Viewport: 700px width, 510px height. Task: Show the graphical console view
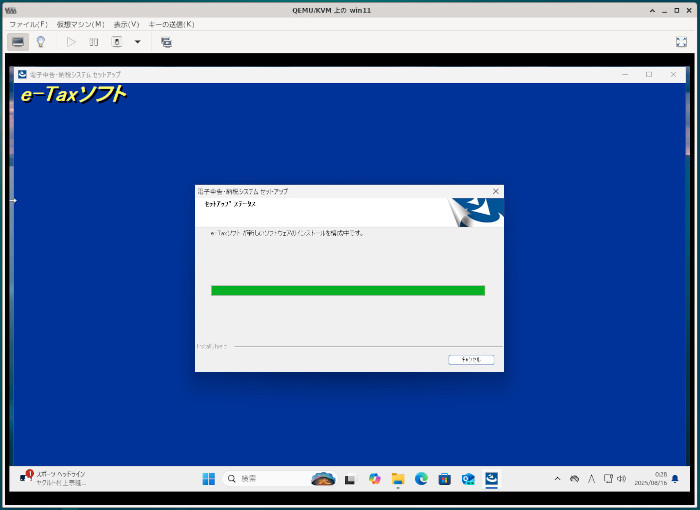(18, 42)
